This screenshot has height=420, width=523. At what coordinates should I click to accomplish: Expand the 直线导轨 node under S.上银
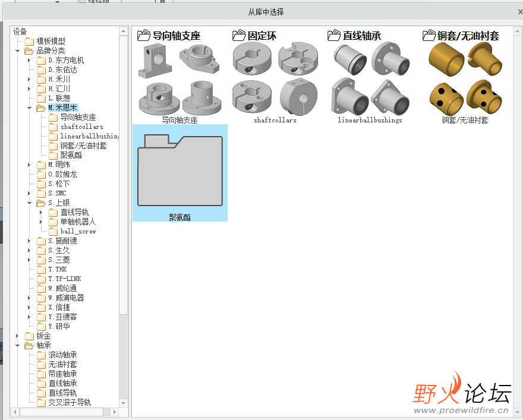(41, 212)
